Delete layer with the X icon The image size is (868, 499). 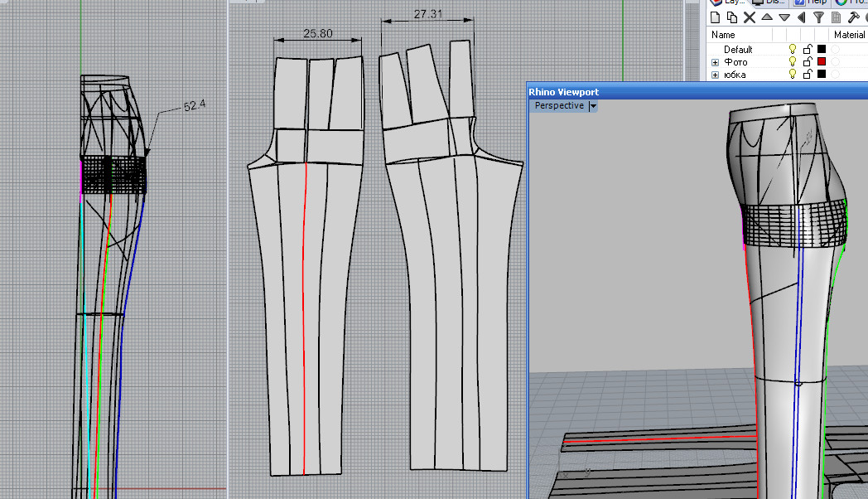pos(750,17)
